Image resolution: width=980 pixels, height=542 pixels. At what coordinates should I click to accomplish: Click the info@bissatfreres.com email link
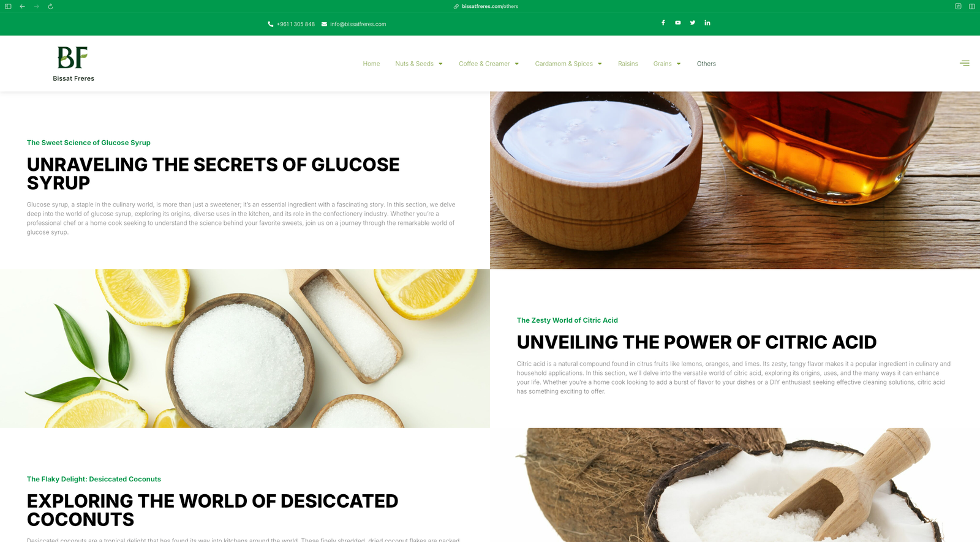click(x=353, y=24)
